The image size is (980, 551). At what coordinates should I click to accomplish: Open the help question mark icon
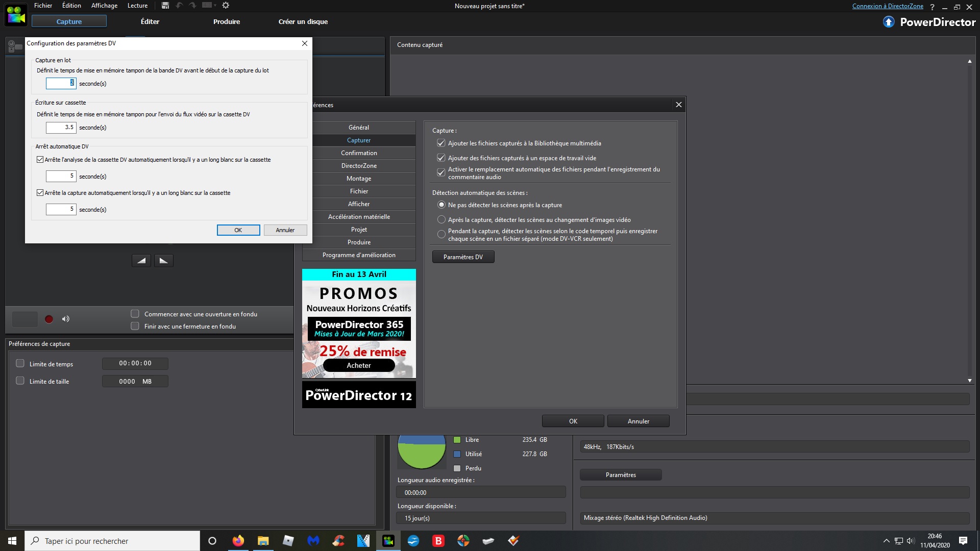(932, 7)
